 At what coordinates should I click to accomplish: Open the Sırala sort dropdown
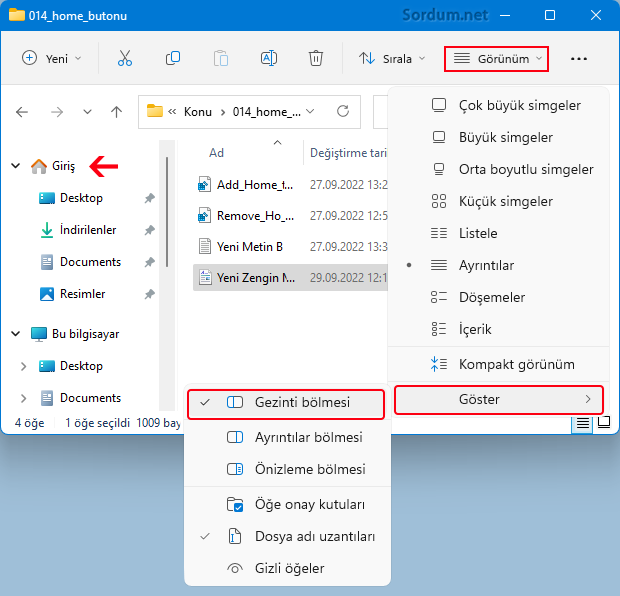click(391, 59)
